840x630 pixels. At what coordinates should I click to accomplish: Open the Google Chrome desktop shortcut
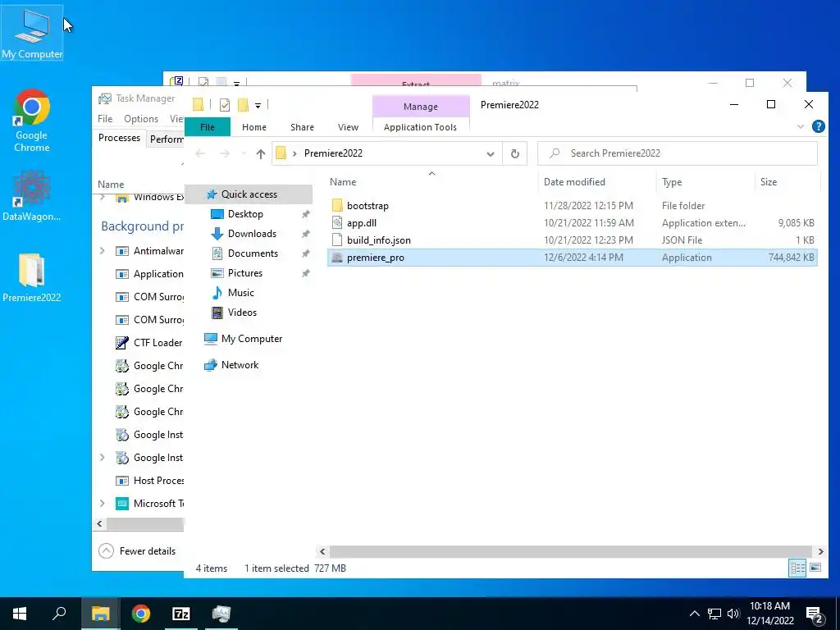32,121
